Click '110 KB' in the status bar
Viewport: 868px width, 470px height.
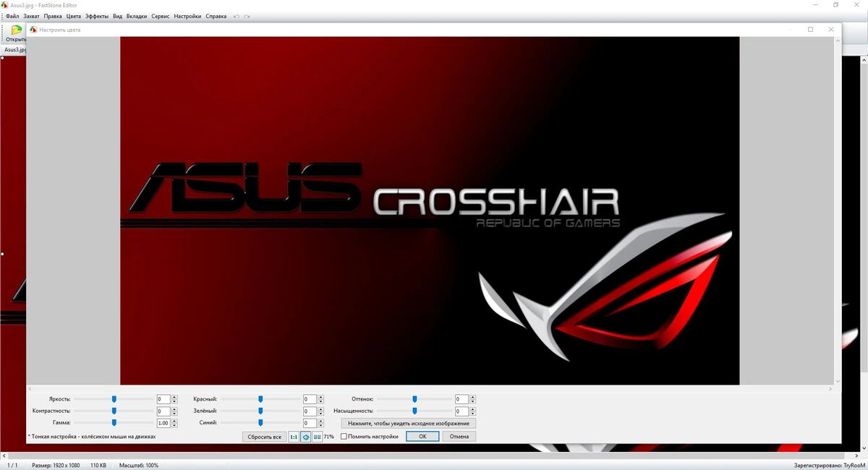point(98,466)
